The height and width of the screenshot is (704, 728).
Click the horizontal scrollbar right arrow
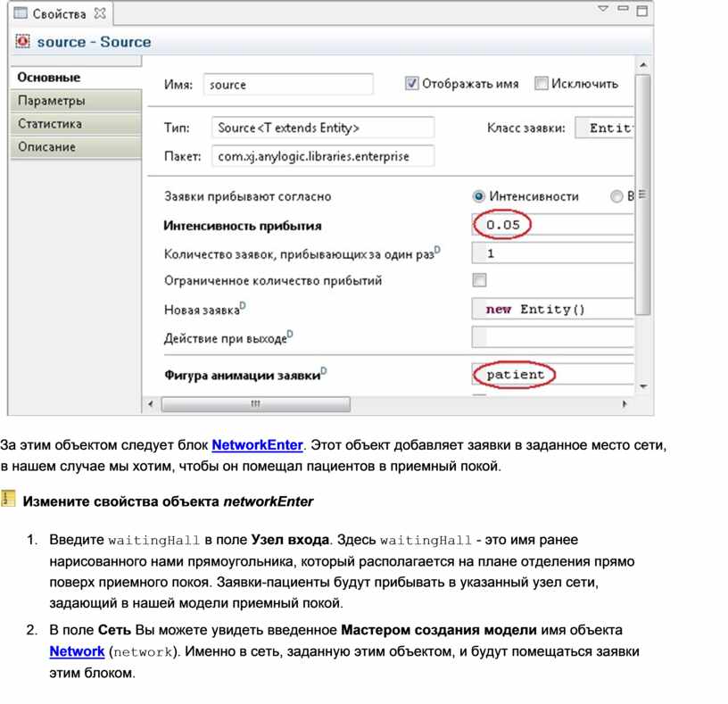click(625, 404)
